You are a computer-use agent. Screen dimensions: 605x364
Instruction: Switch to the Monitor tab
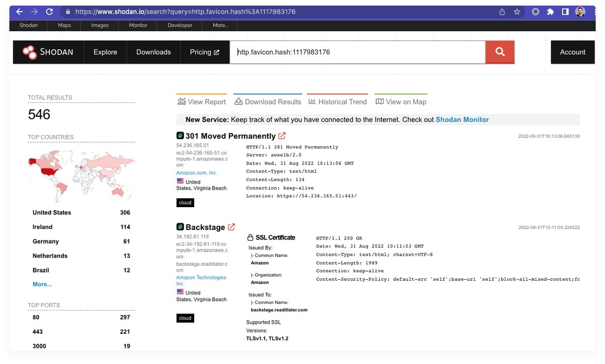138,25
